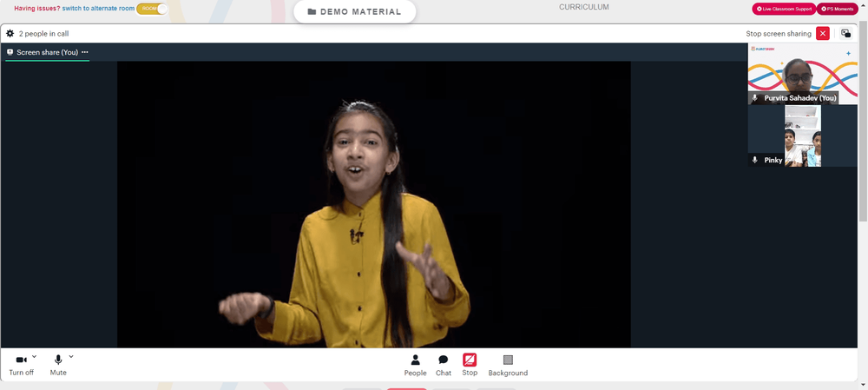Turn off the camera

click(22, 365)
